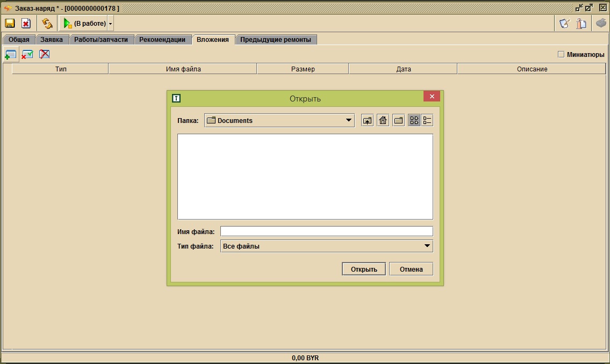
Task: Click the dialog system icon in Открыть title bar
Action: click(x=176, y=98)
